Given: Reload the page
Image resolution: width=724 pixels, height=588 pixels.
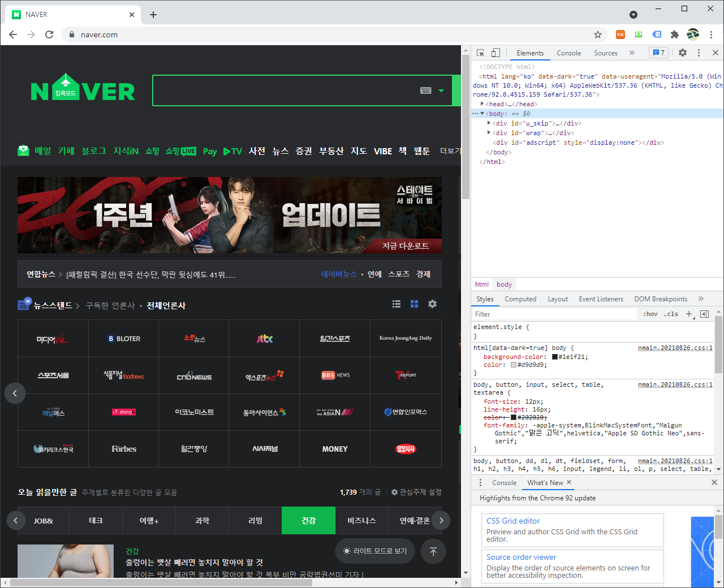Looking at the screenshot, I should pyautogui.click(x=49, y=34).
